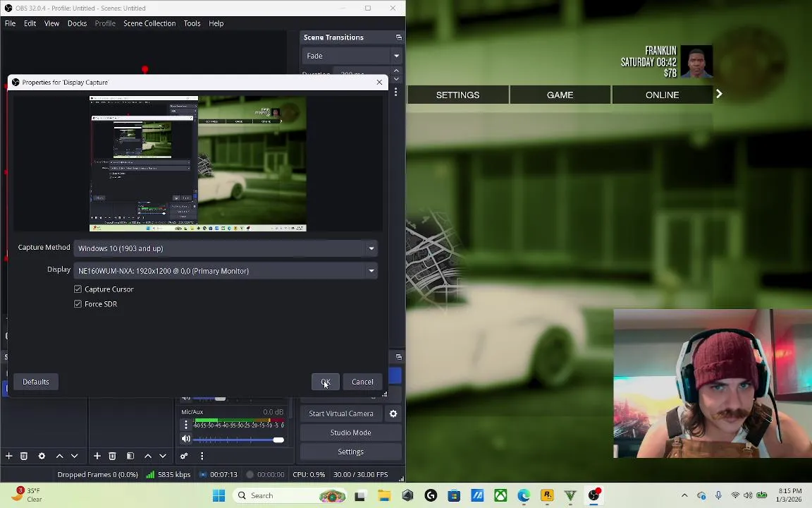Image resolution: width=812 pixels, height=508 pixels.
Task: Select the GAME tab in game menu
Action: pyautogui.click(x=560, y=95)
